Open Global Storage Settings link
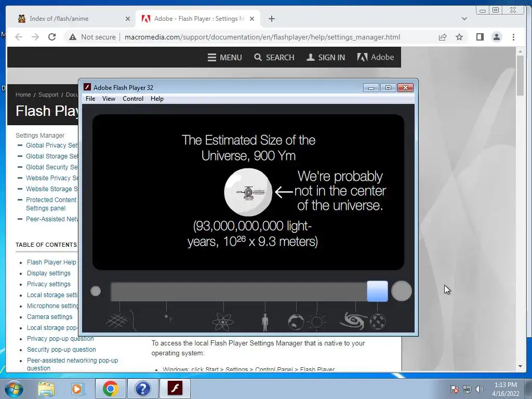Image resolution: width=532 pixels, height=399 pixels. coord(52,156)
